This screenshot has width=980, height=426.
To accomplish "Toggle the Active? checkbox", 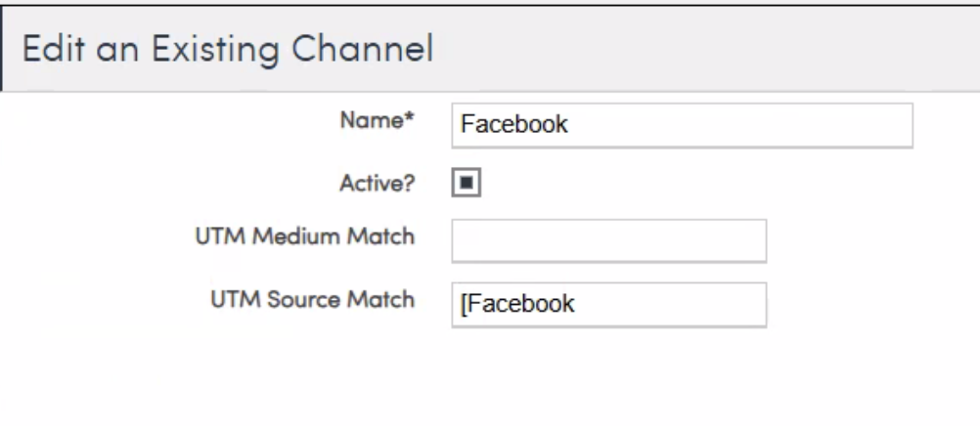I will click(x=468, y=183).
